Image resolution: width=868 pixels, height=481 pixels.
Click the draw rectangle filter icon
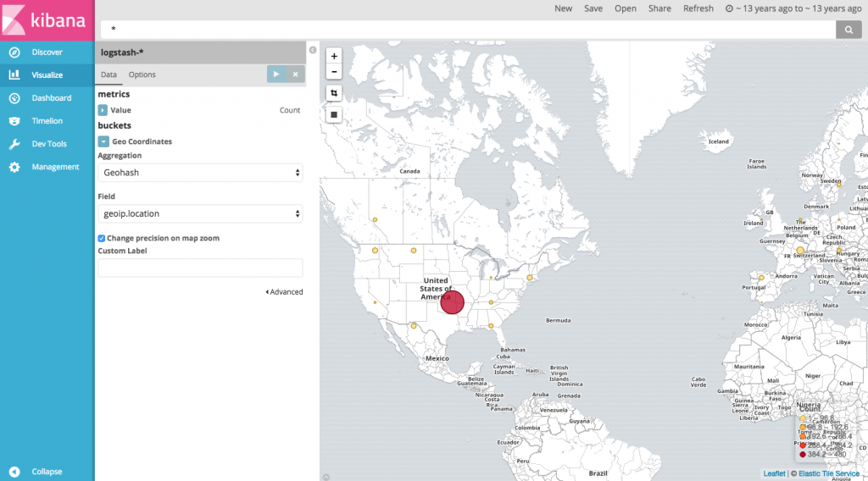tap(334, 114)
